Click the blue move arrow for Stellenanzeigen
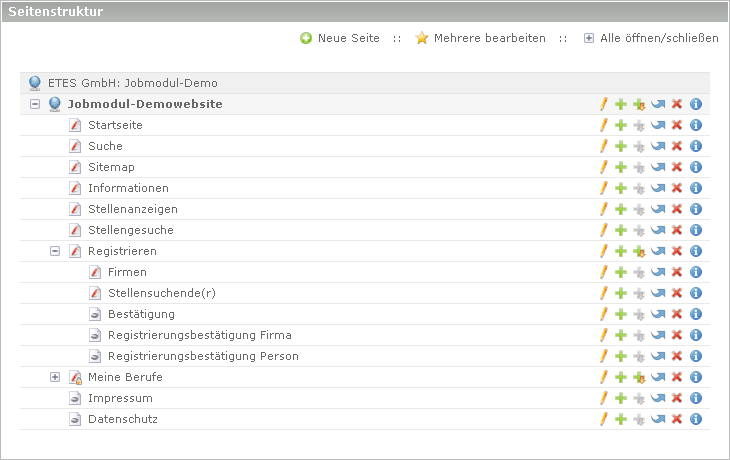 pos(658,209)
